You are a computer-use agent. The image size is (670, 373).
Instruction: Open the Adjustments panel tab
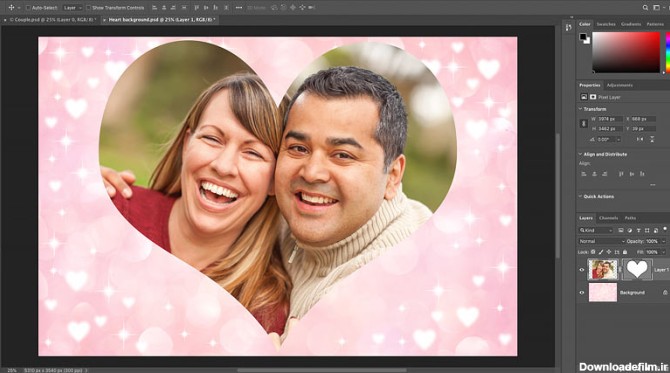pos(620,85)
